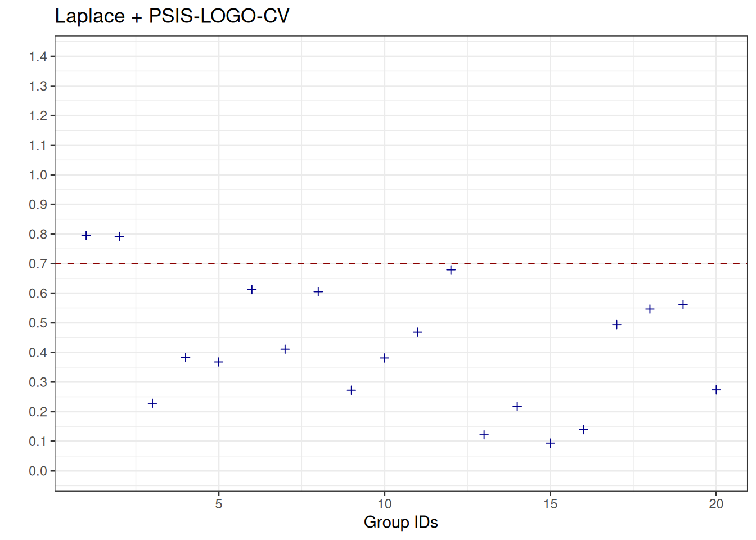The image size is (756, 540).
Task: Select the group 19 data point
Action: tap(683, 304)
